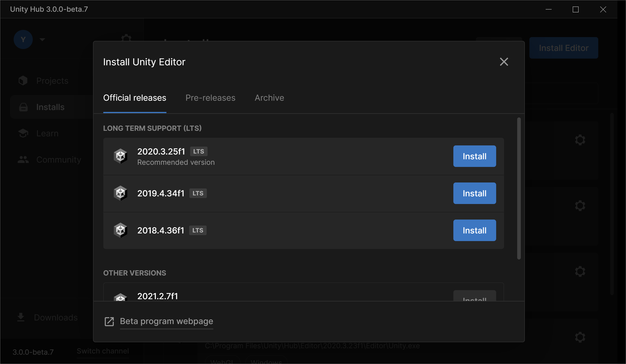
Task: Click the Projects sidebar icon
Action: (23, 81)
